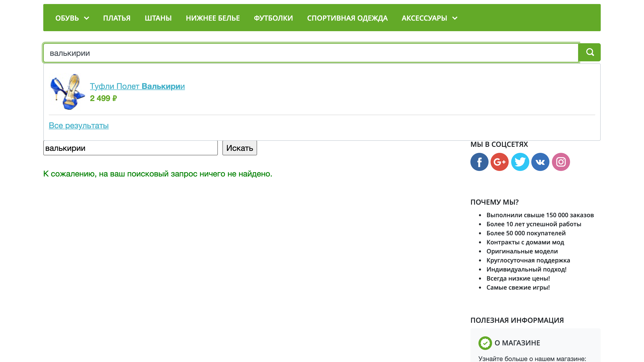644x362 pixels.
Task: Select the ФУТБОЛКИ menu item
Action: point(273,18)
